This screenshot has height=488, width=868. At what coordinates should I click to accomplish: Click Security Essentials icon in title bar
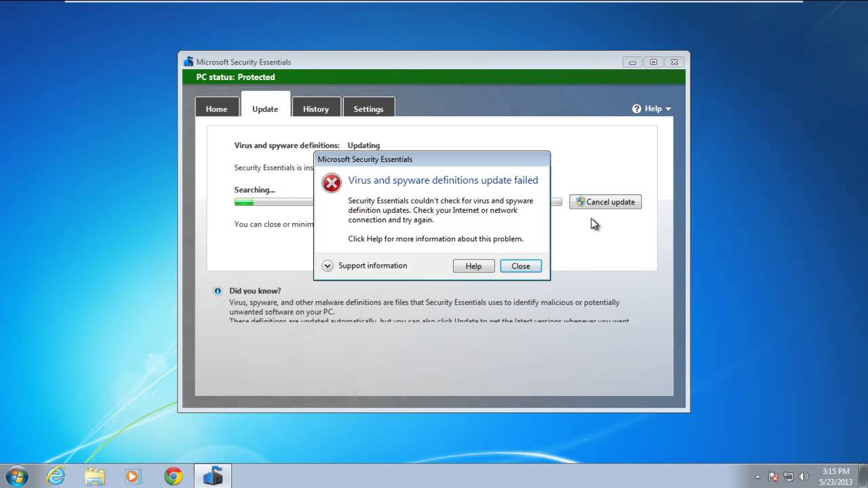(x=189, y=62)
